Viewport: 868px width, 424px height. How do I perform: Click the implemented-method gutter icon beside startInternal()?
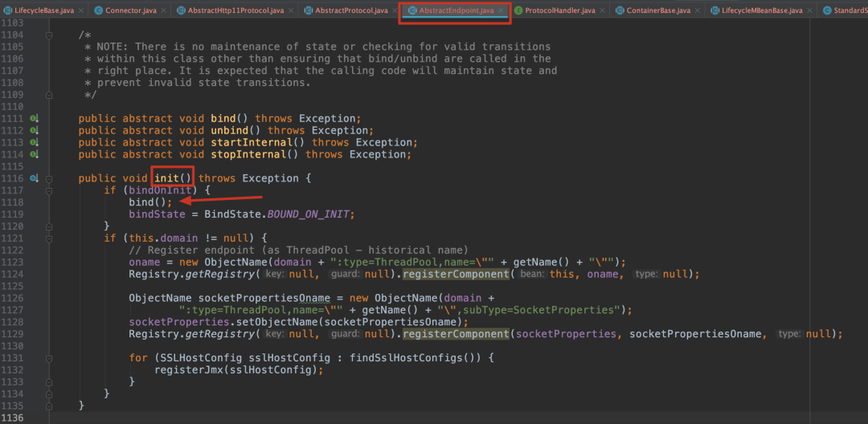(35, 142)
